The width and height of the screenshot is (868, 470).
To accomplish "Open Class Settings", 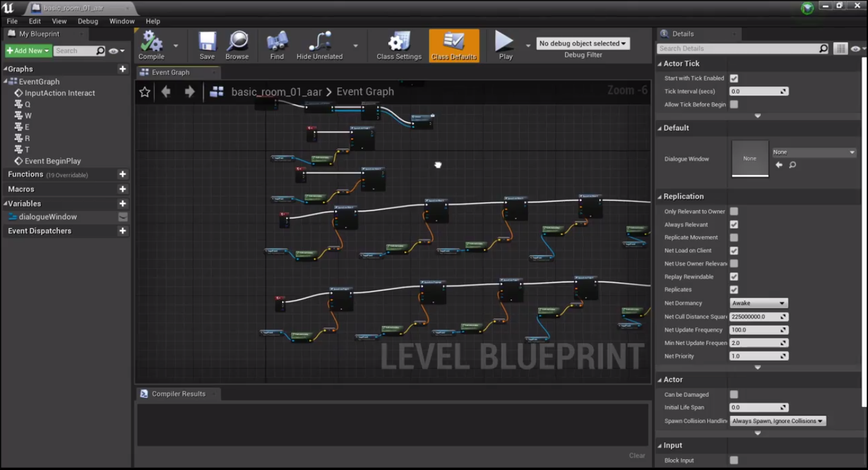I will click(x=399, y=45).
